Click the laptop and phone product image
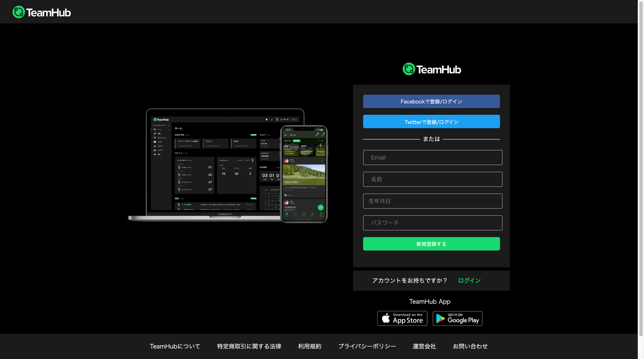 228,165
